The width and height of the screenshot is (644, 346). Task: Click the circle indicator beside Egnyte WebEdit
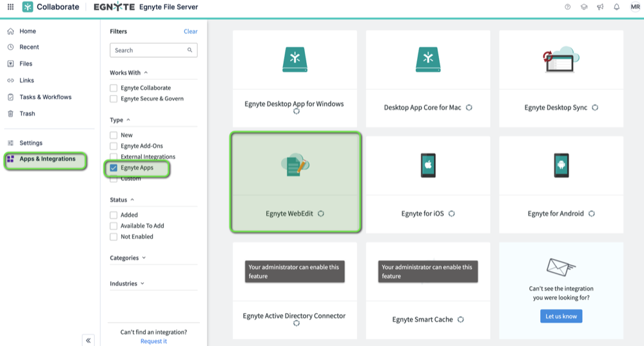[x=321, y=213]
